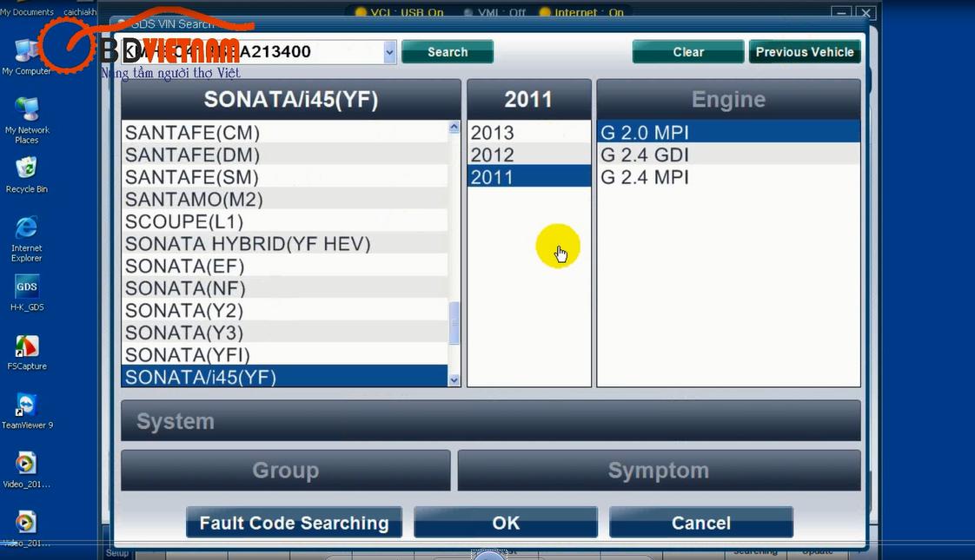Launch TeamViewer 9 from desktop
975x560 pixels.
[x=27, y=411]
